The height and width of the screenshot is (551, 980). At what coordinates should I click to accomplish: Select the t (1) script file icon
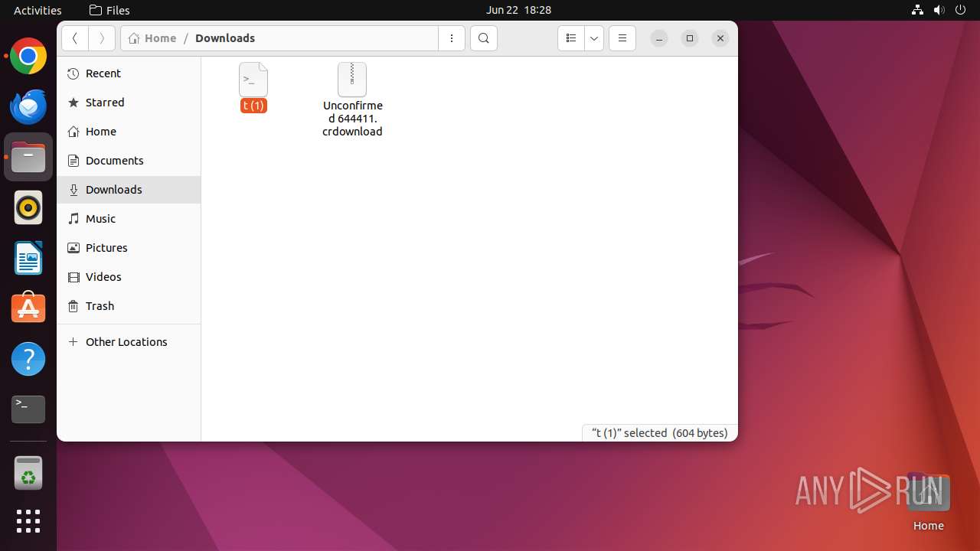coord(253,80)
